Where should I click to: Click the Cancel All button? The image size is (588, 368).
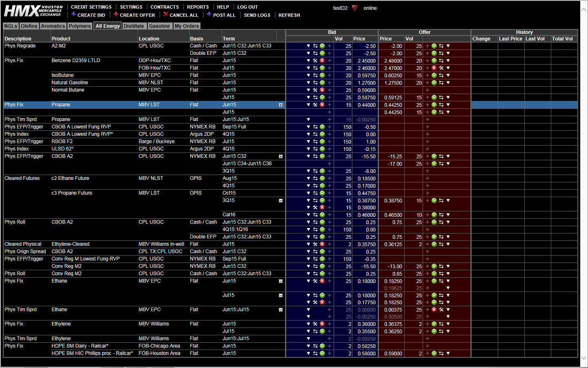pos(181,15)
